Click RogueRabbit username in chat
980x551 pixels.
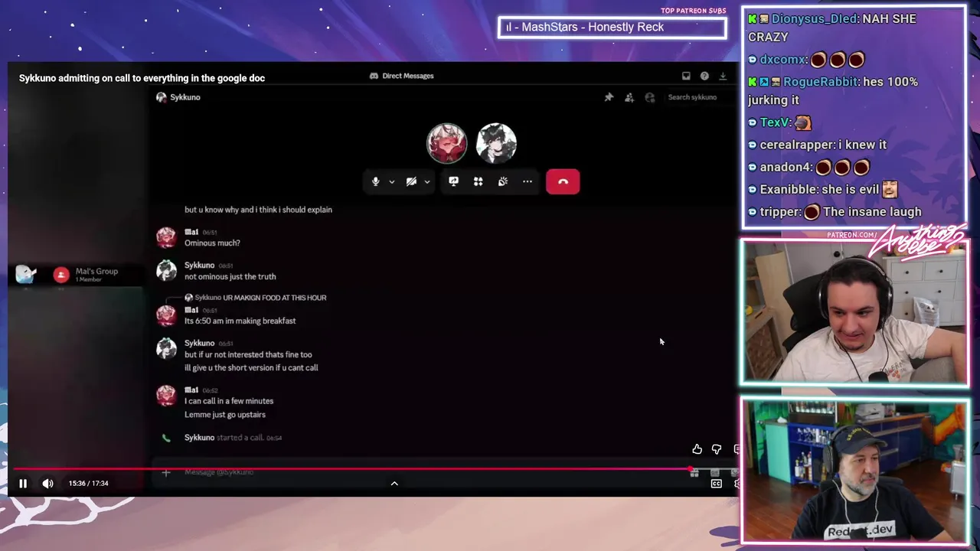click(819, 81)
